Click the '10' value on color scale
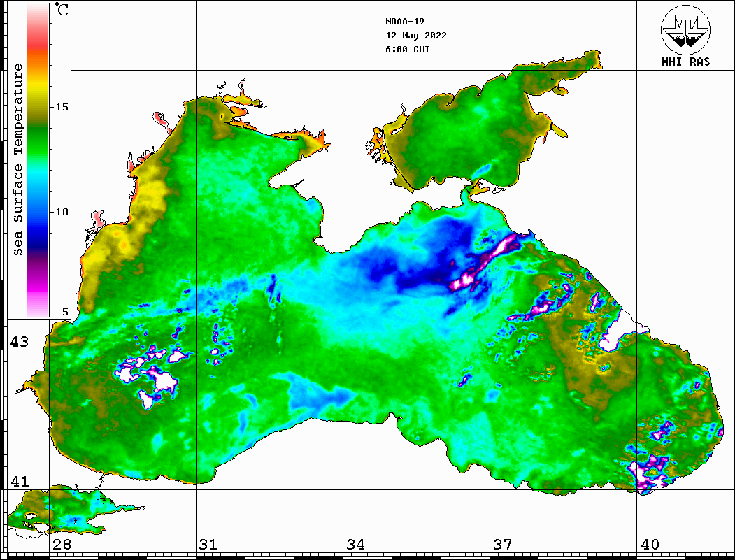735x560 pixels. [x=62, y=212]
